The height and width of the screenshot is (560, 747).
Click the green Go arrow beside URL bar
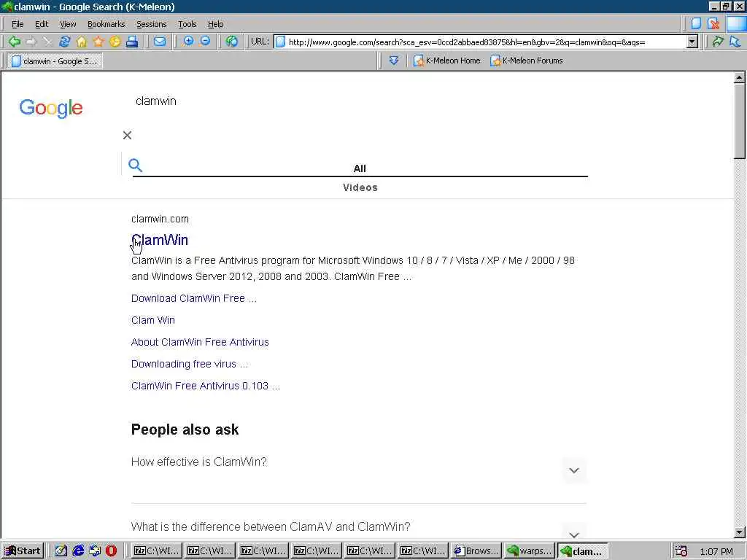point(718,42)
